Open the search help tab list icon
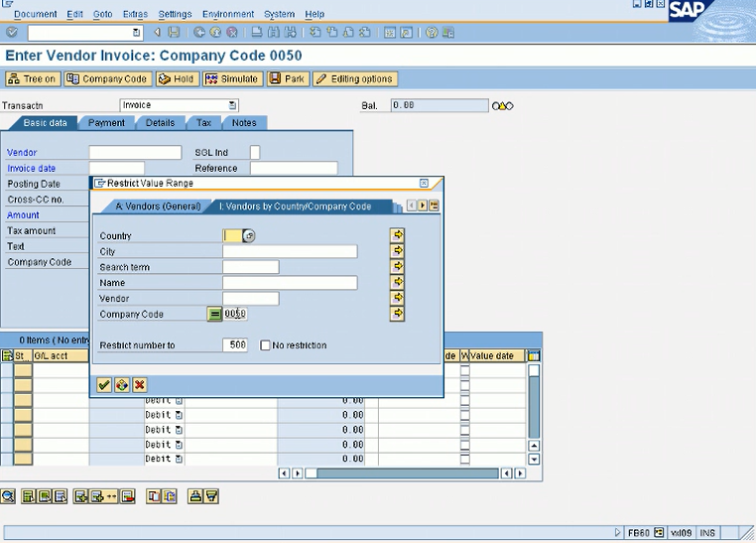 [434, 205]
